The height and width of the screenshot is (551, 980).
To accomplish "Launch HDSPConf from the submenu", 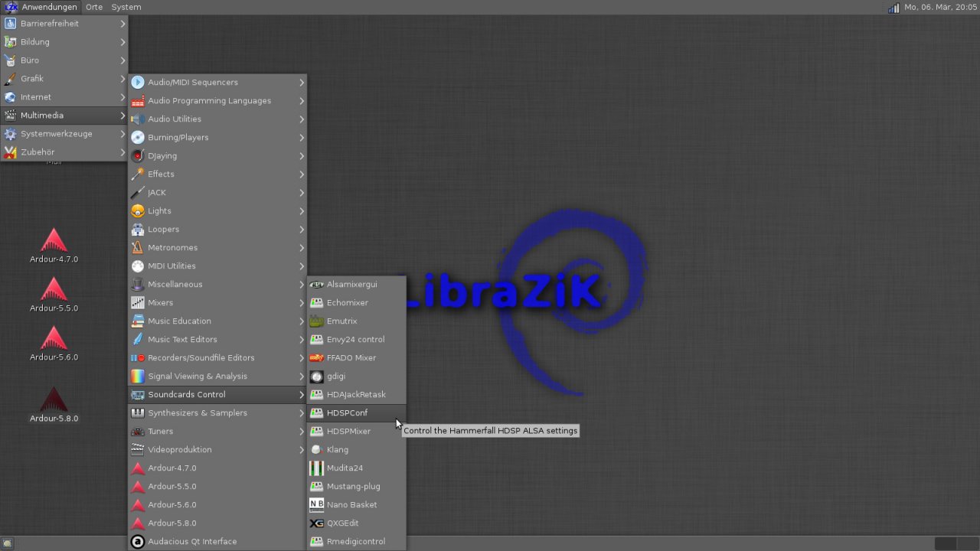I will click(357, 412).
